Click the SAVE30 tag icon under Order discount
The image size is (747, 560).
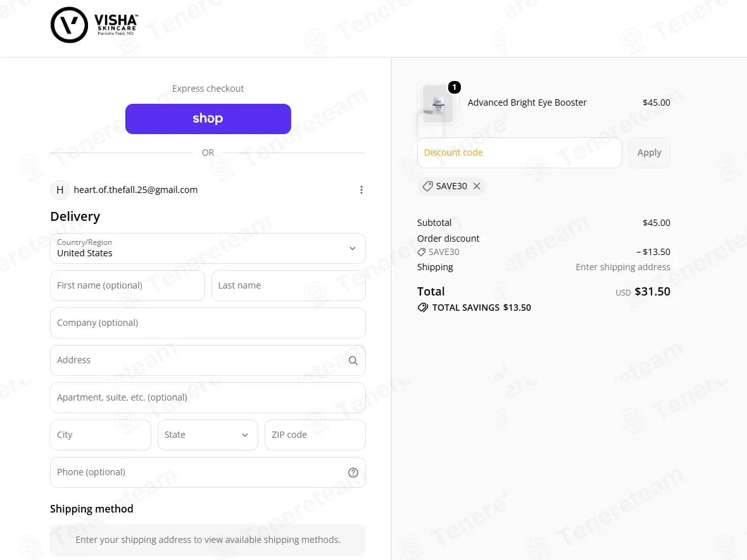422,252
